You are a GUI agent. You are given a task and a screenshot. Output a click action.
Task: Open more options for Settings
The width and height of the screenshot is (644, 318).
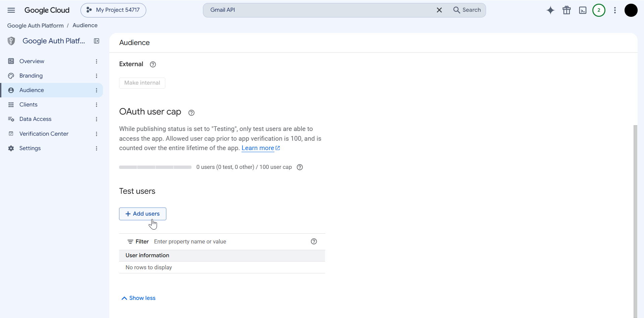pyautogui.click(x=97, y=148)
